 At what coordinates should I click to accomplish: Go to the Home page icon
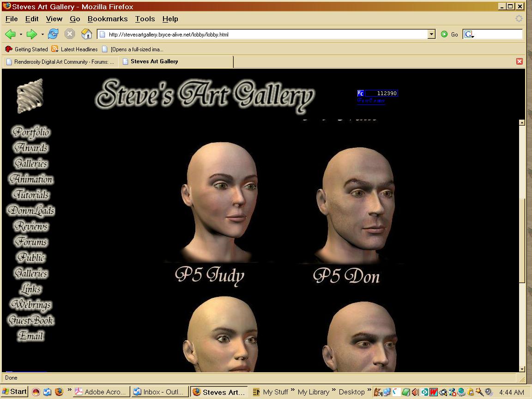pos(86,34)
